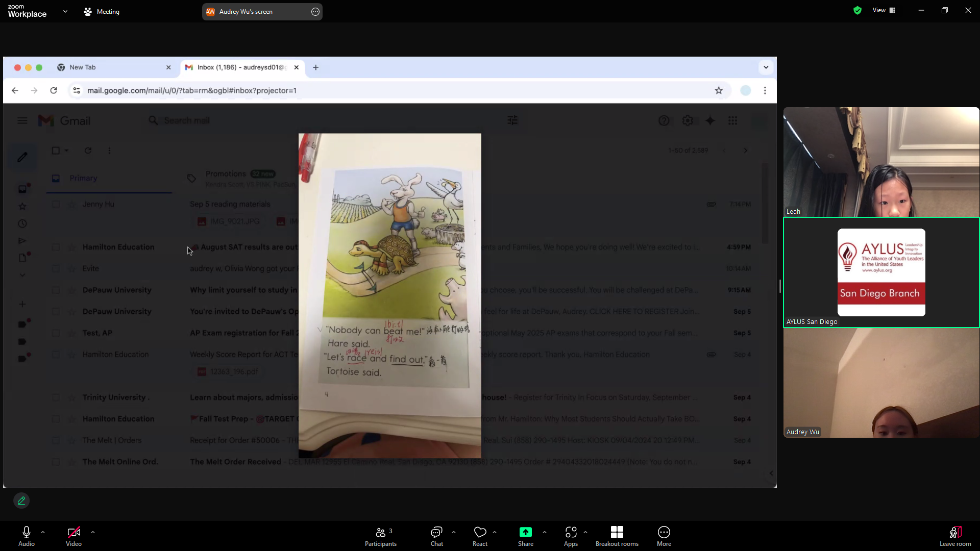Tick checkbox for Test, AP email

pos(56,333)
